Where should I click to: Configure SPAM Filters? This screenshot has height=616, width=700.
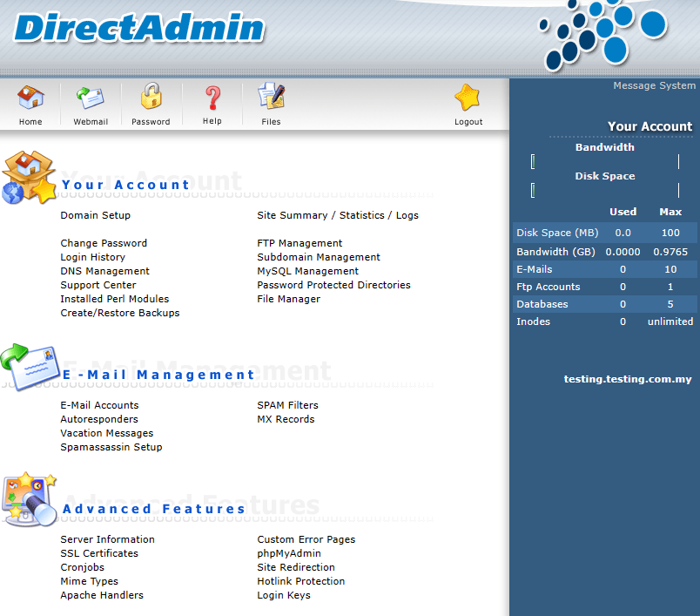coord(287,404)
